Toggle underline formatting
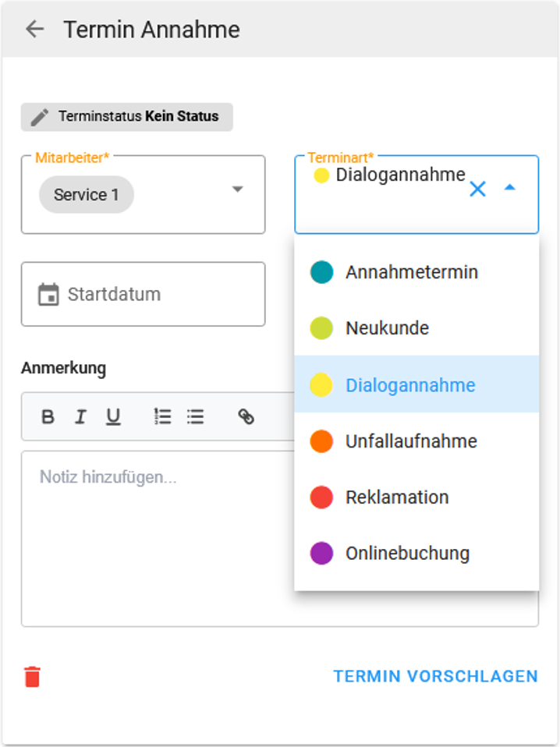The height and width of the screenshot is (747, 560). pyautogui.click(x=113, y=417)
